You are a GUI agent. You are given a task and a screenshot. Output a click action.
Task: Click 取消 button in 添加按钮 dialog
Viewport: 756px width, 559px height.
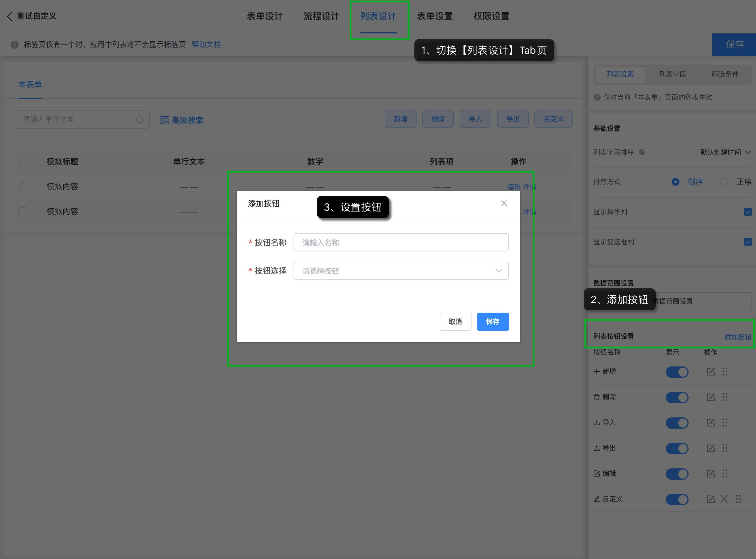pos(455,321)
